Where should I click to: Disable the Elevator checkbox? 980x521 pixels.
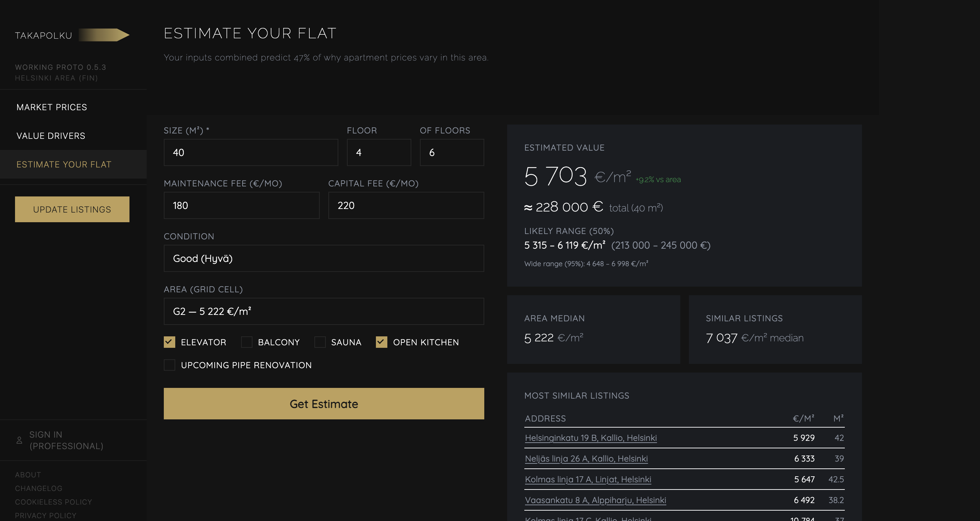[x=170, y=342]
